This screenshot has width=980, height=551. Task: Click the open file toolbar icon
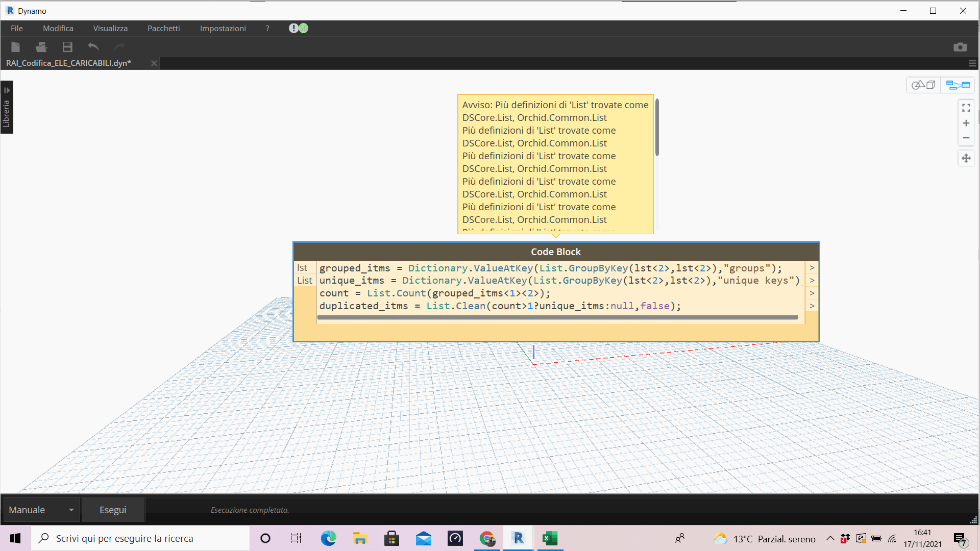(x=41, y=47)
